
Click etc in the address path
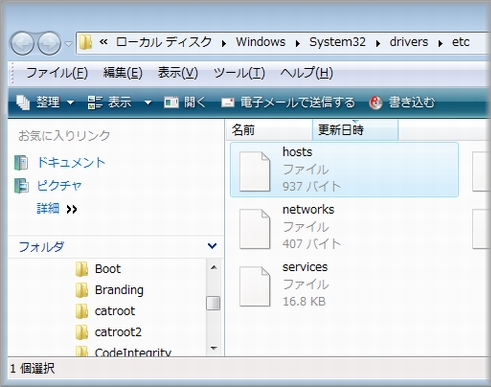(x=461, y=42)
